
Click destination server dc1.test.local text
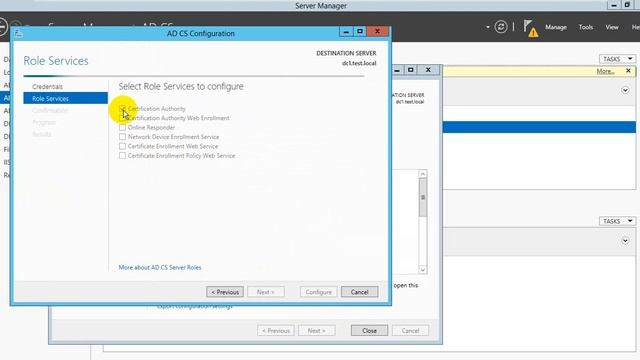point(359,63)
